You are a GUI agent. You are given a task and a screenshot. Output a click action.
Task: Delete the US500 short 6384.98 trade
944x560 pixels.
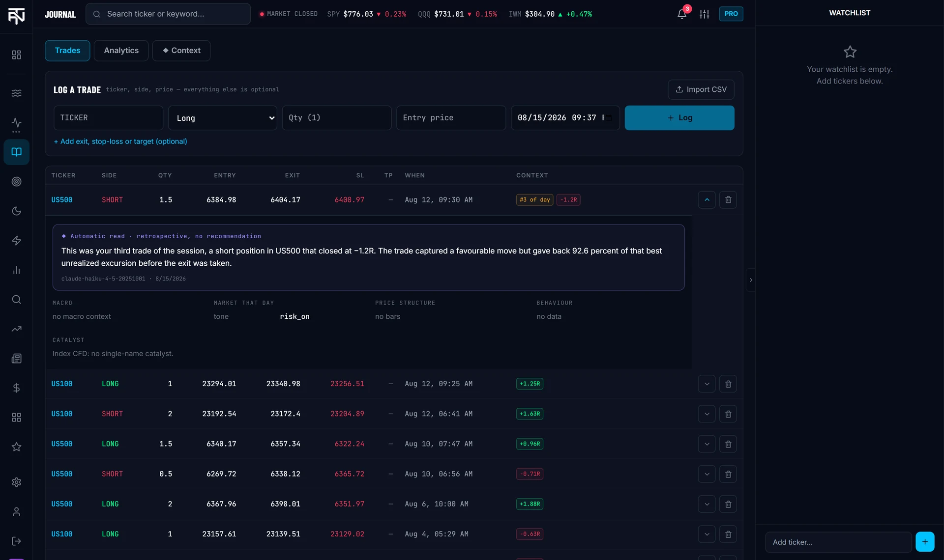coord(728,200)
